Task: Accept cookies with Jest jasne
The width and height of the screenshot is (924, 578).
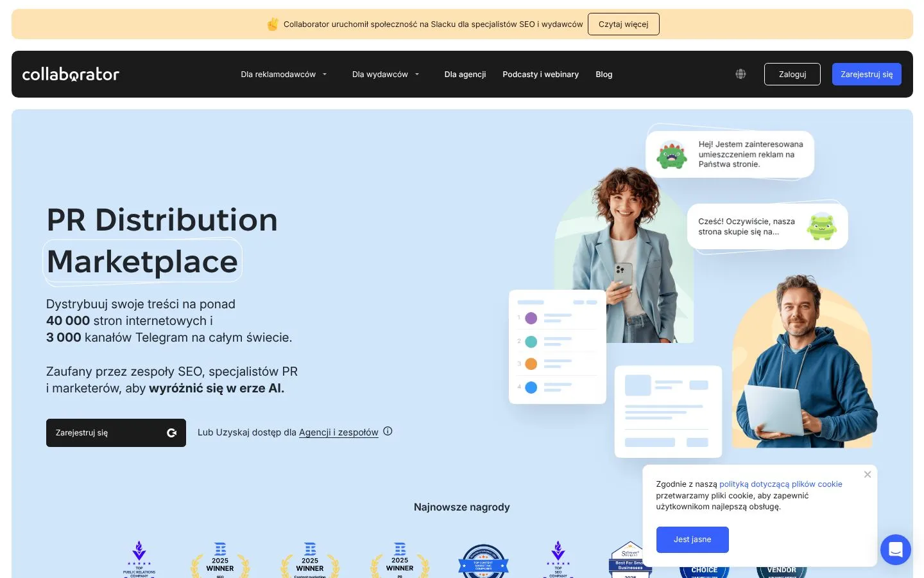Action: pyautogui.click(x=692, y=539)
